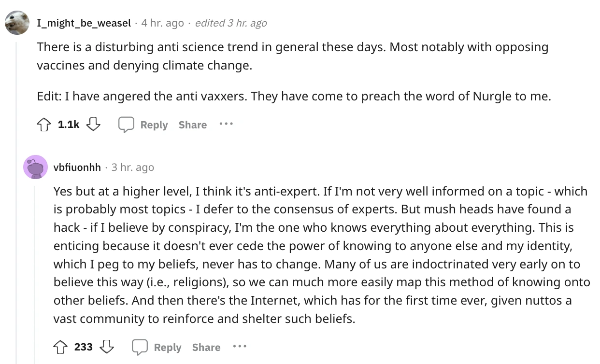Viewport: 600px width, 364px height.
Task: Collapse the I_might_be_weasel thread via its line
Action: click(16, 193)
